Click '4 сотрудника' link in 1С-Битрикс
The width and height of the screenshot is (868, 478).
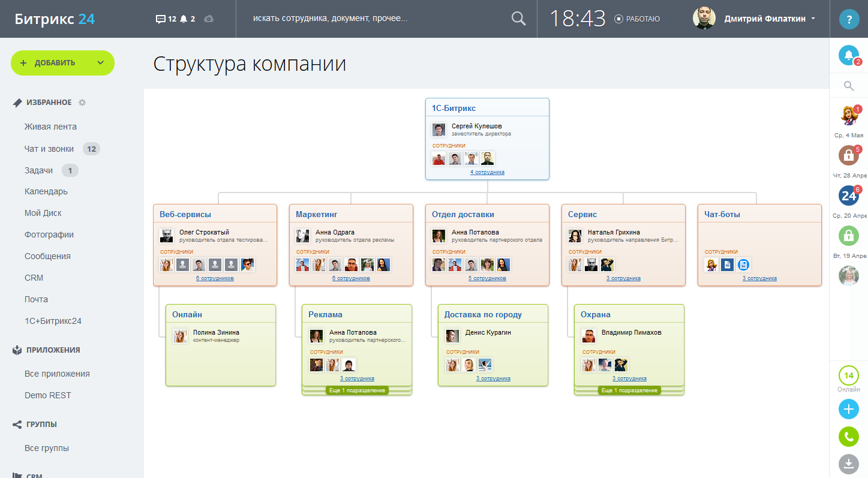(x=487, y=172)
